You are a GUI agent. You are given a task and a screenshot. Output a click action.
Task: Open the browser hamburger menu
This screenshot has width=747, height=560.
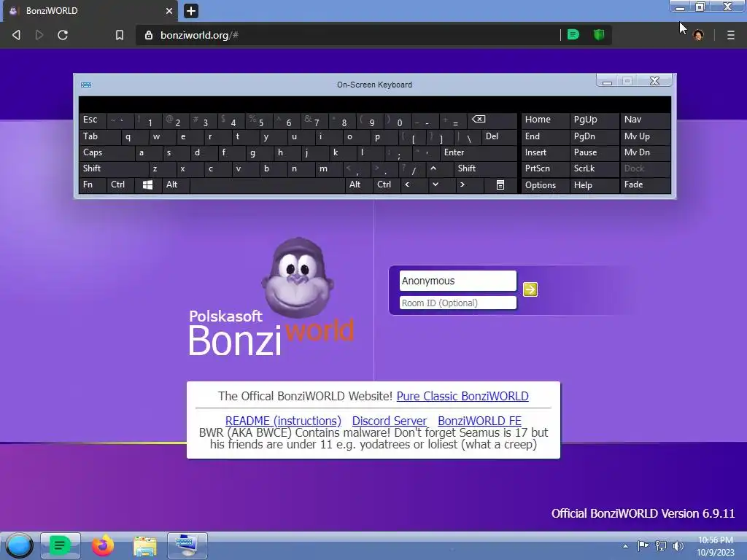point(730,35)
